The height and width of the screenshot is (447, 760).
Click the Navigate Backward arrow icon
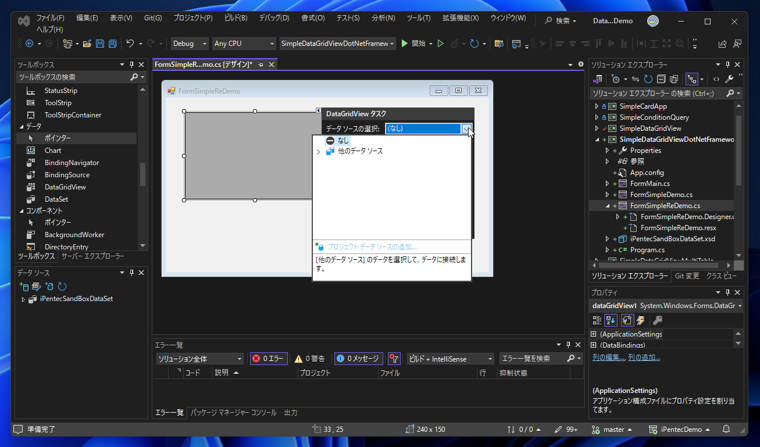pyautogui.click(x=29, y=44)
